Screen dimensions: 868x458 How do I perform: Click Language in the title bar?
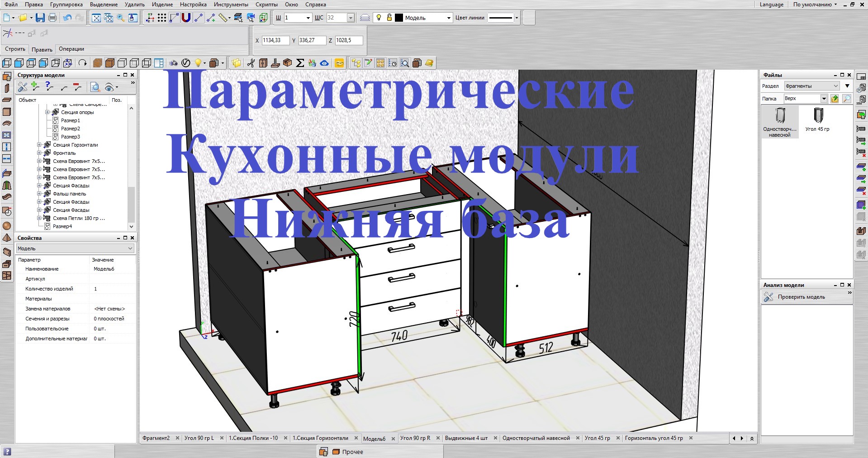coord(771,5)
